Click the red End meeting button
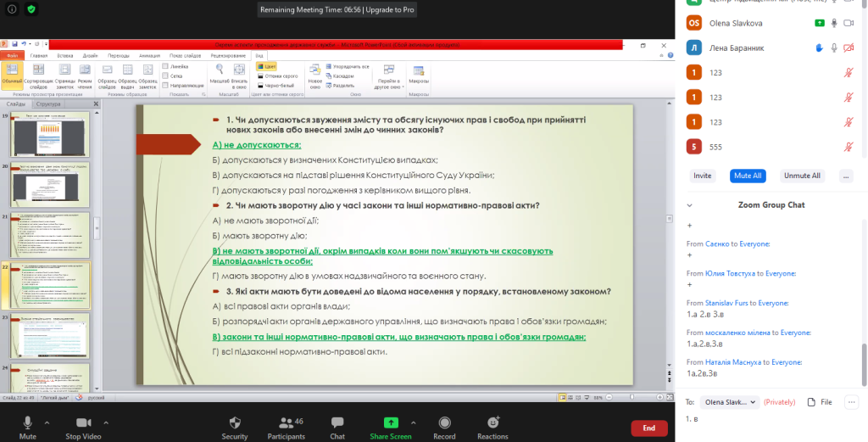 648,428
